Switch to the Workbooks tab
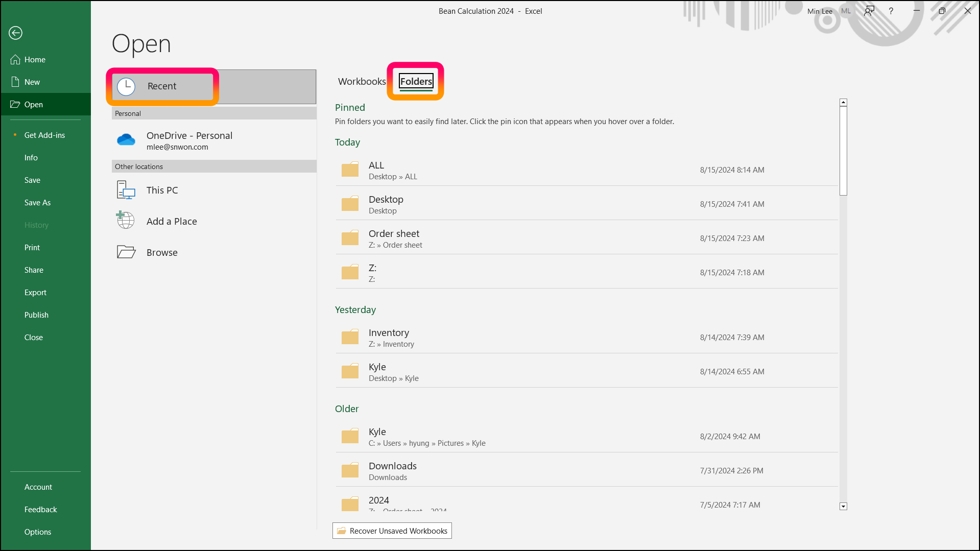The width and height of the screenshot is (980, 551). [362, 82]
